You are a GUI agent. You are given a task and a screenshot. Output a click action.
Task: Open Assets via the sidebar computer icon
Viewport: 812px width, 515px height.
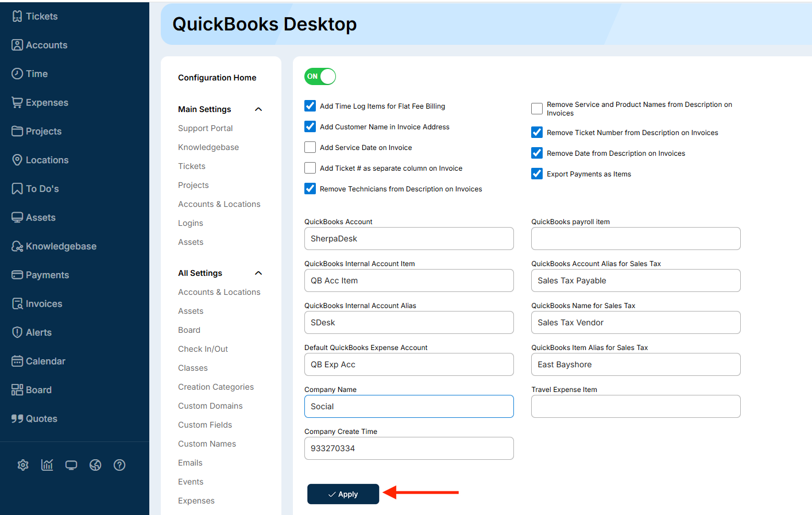[17, 217]
